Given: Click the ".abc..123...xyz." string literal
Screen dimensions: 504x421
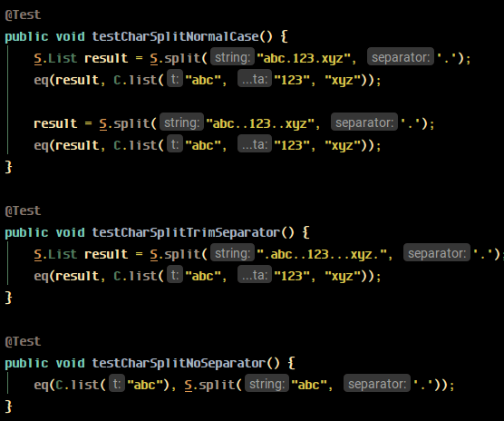Looking at the screenshot, I should click(x=322, y=254).
